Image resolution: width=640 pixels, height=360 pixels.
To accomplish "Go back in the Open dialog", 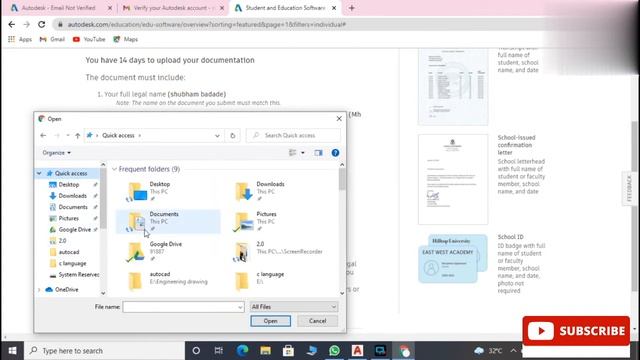I will click(x=43, y=136).
